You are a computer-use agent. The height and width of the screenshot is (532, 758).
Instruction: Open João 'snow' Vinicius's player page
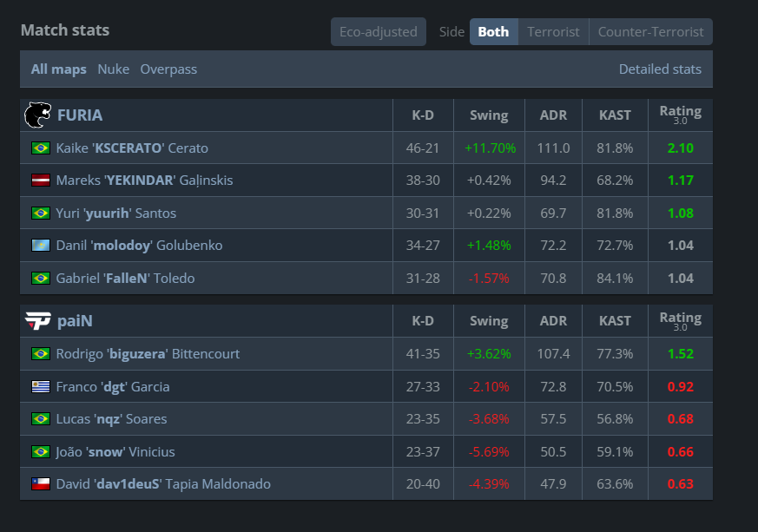click(x=115, y=452)
